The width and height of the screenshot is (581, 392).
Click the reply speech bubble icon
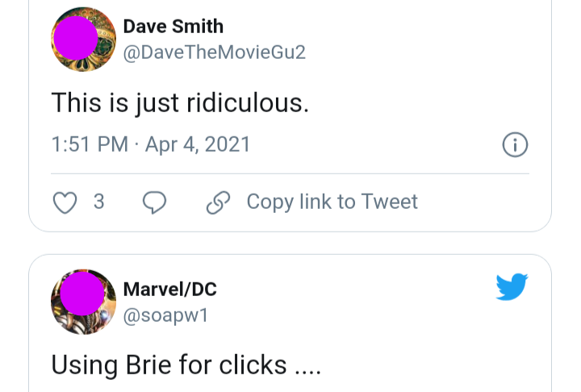pyautogui.click(x=154, y=202)
